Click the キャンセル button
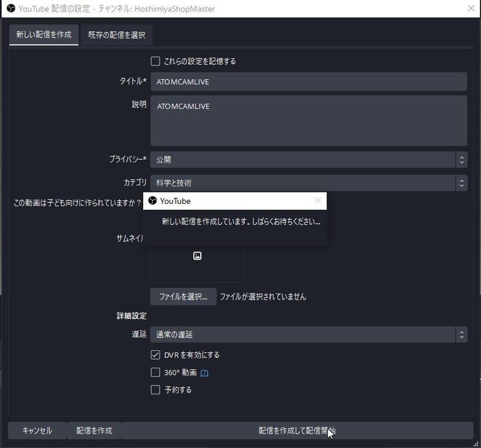Viewport: 481px width, 448px height. tap(37, 431)
